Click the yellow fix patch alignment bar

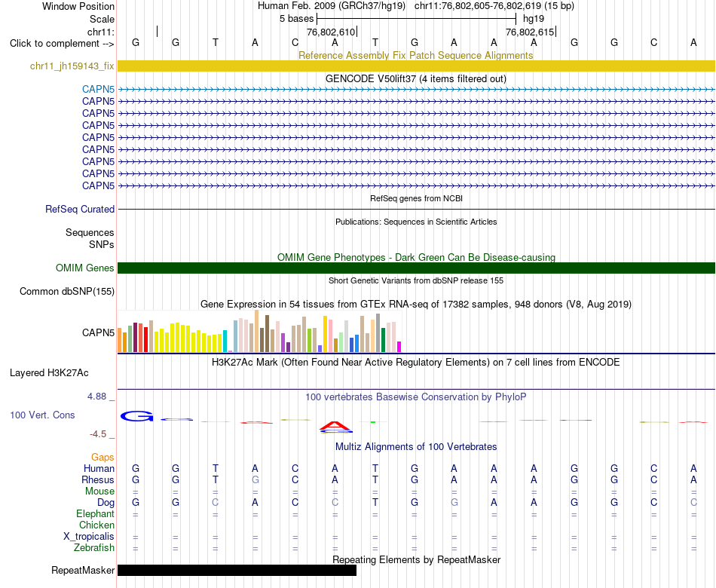(416, 66)
